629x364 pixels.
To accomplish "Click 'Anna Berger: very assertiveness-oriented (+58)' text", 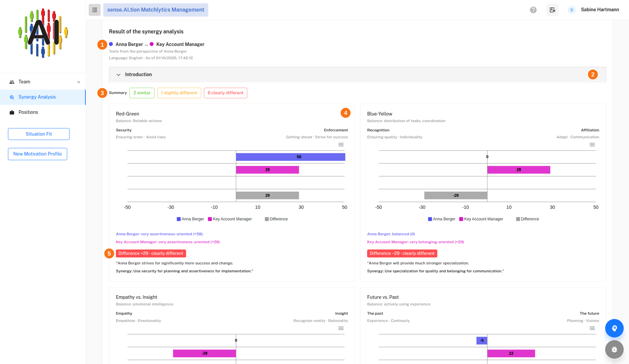I will [x=159, y=234].
